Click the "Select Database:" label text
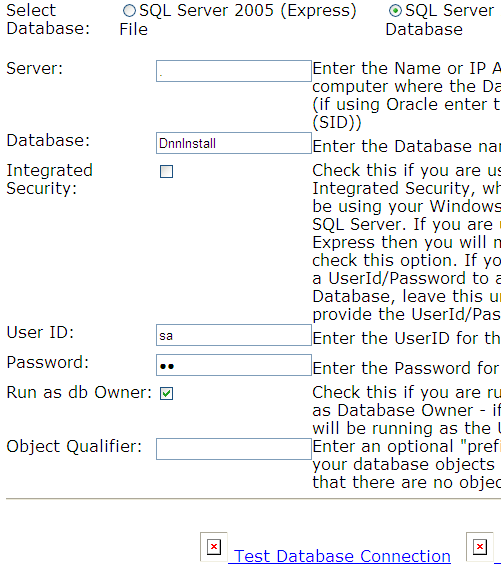501x571 pixels. 48,19
